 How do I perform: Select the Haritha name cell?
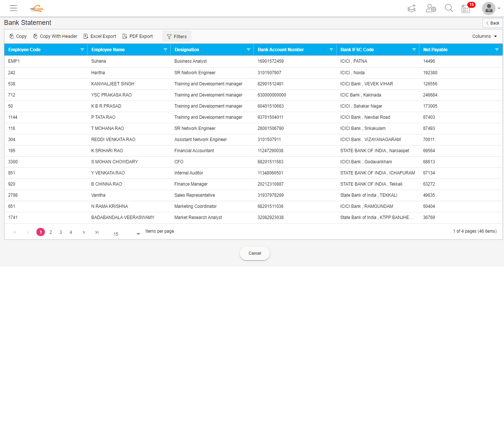coord(98,73)
